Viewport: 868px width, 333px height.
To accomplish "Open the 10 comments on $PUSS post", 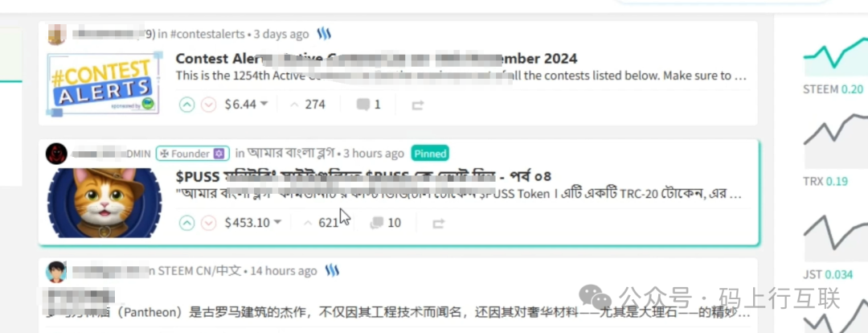I will pos(385,223).
